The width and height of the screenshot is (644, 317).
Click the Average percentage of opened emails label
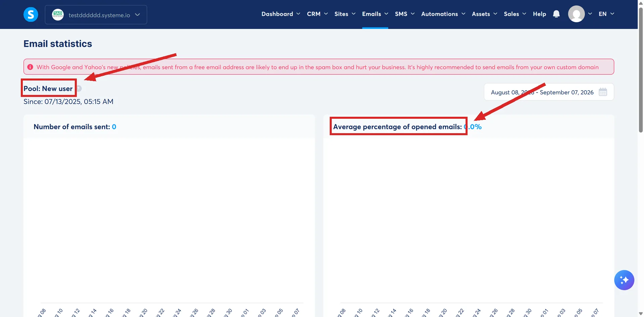tap(397, 127)
